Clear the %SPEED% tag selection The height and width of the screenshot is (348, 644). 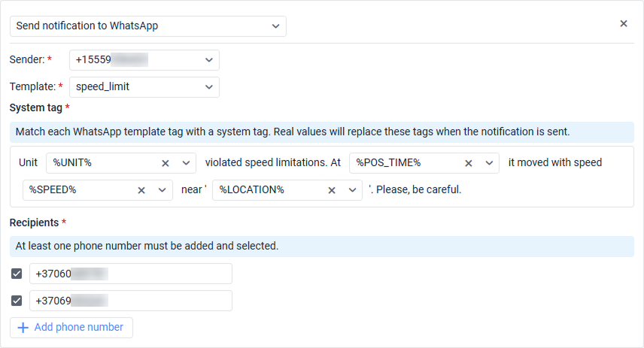point(141,190)
